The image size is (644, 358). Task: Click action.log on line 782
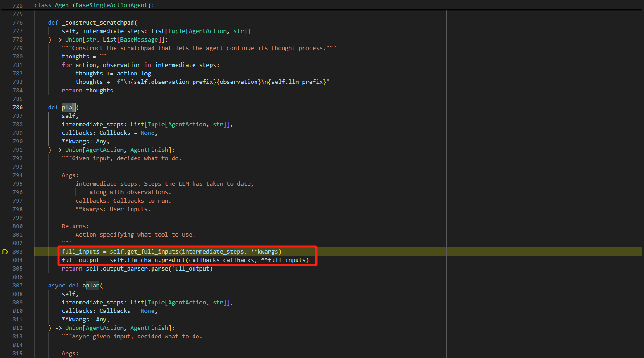[134, 74]
